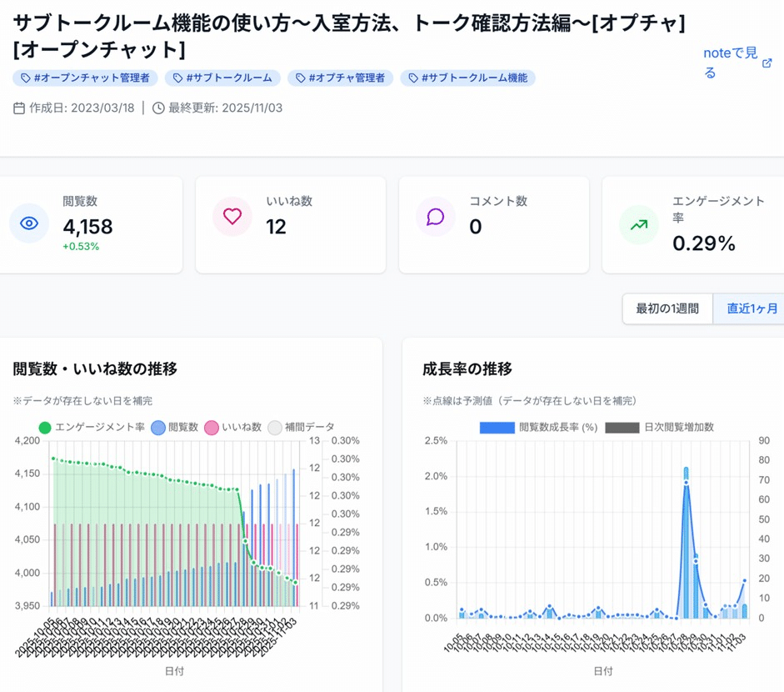Click the tallest growth-rate bar peak
The width and height of the screenshot is (784, 692).
tap(686, 543)
